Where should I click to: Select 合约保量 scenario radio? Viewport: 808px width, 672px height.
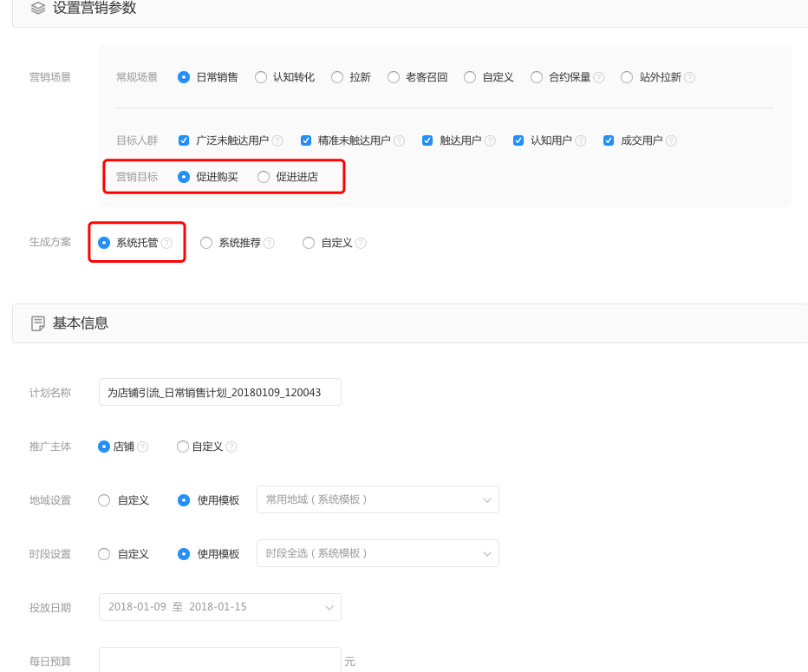coord(537,77)
